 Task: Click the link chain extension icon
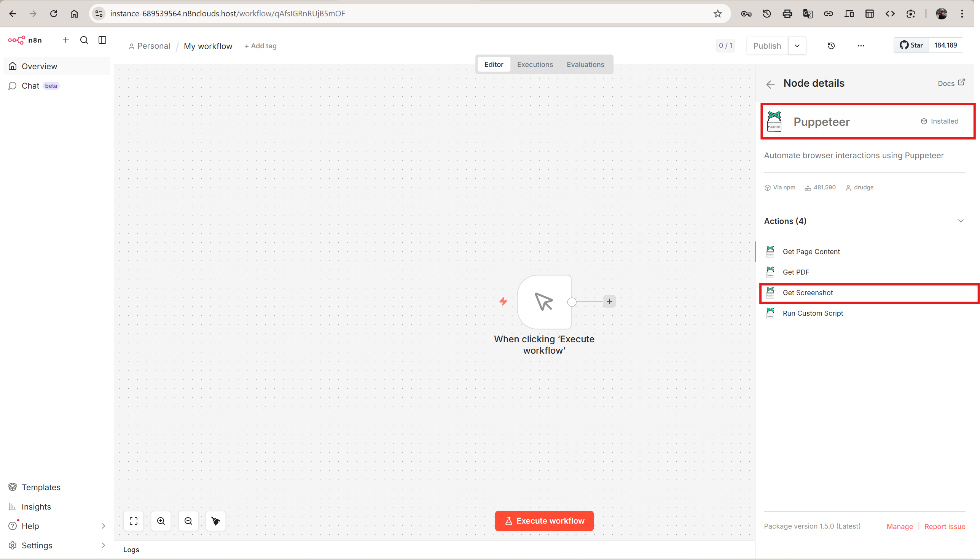[828, 14]
